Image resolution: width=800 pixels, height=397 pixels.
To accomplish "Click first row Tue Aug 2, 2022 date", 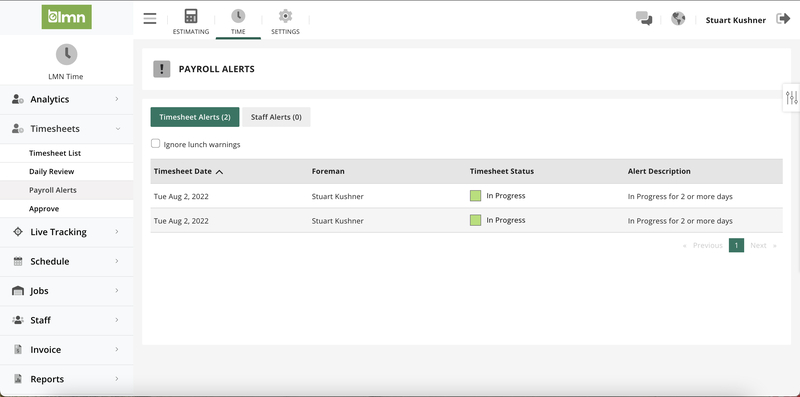I will coord(181,196).
